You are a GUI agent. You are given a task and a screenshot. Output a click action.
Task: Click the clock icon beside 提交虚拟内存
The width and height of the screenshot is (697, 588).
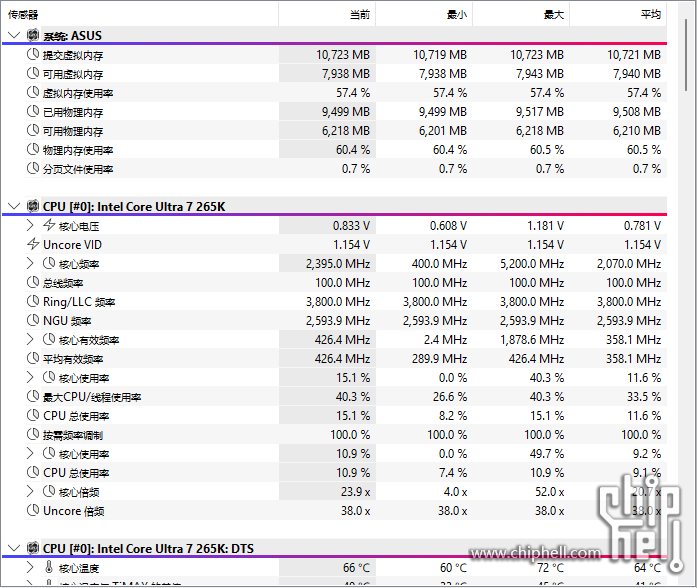(x=33, y=54)
